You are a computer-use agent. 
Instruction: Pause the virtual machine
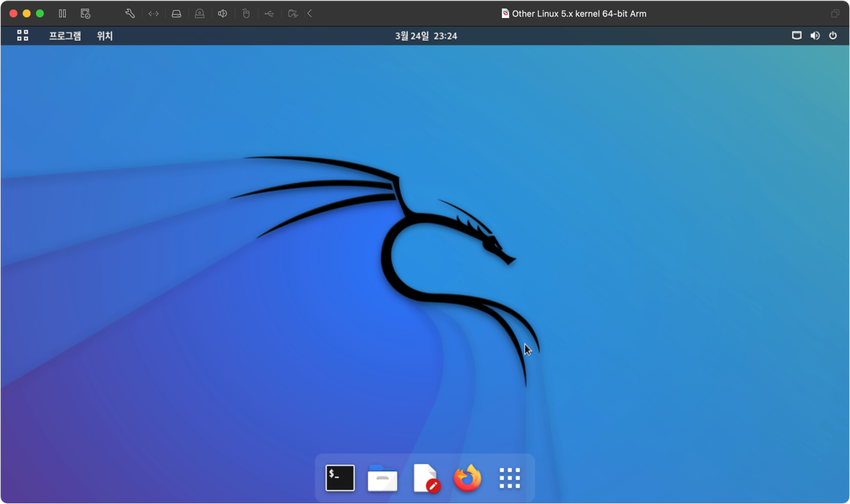[x=63, y=14]
